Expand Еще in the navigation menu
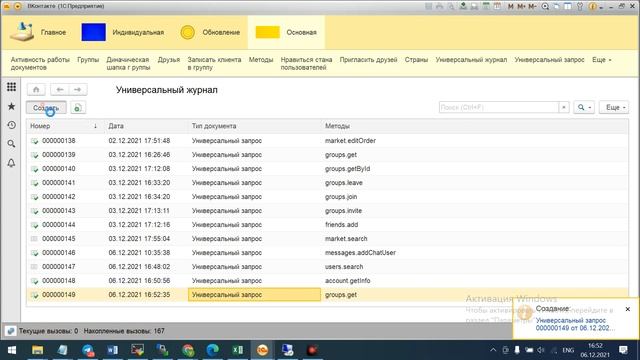Viewport: 640px width, 360px height. click(602, 60)
